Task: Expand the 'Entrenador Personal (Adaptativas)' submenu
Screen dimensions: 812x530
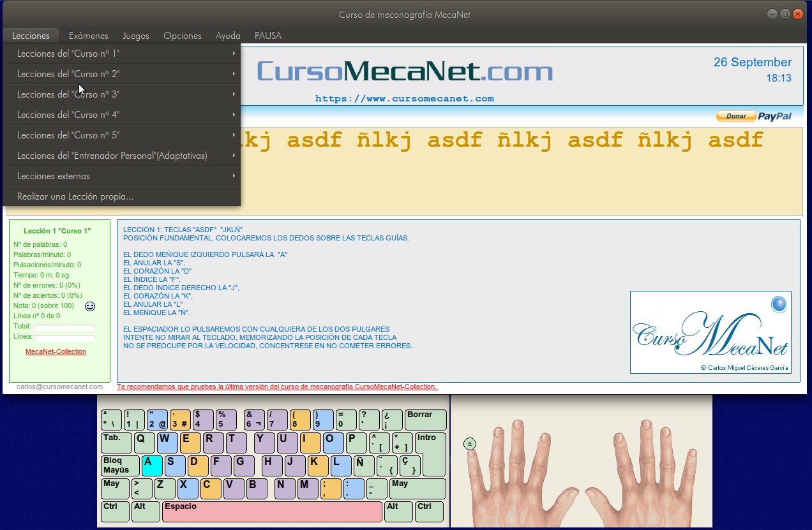Action: [x=112, y=156]
